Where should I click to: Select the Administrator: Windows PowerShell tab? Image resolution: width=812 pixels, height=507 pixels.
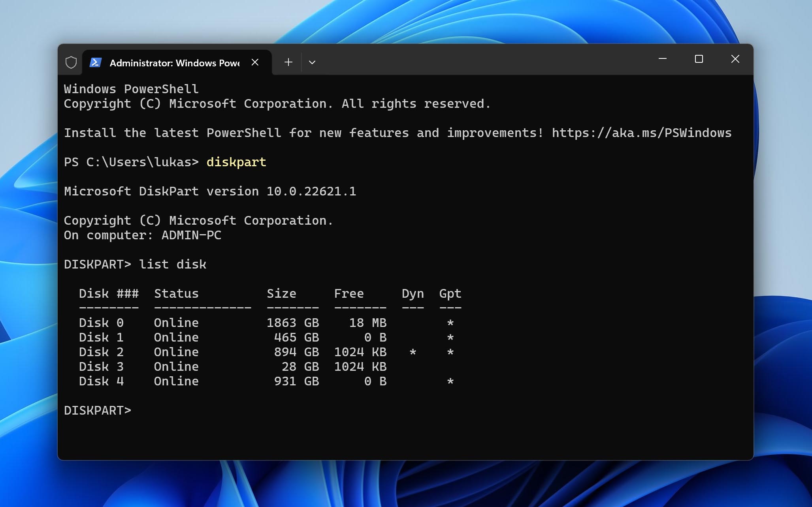point(177,62)
